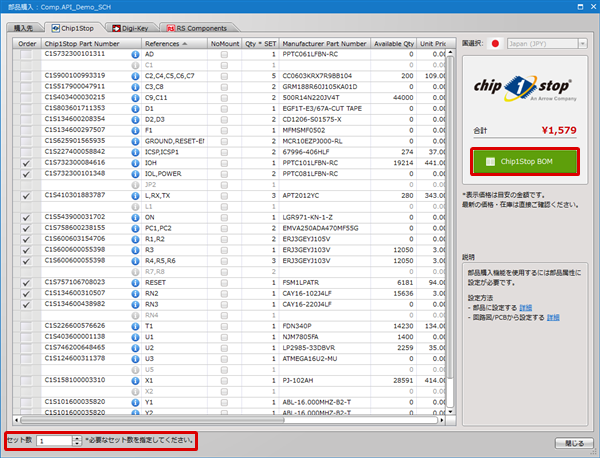Toggle NoMount checkbox for AD row
This screenshot has width=600, height=458.
click(224, 55)
